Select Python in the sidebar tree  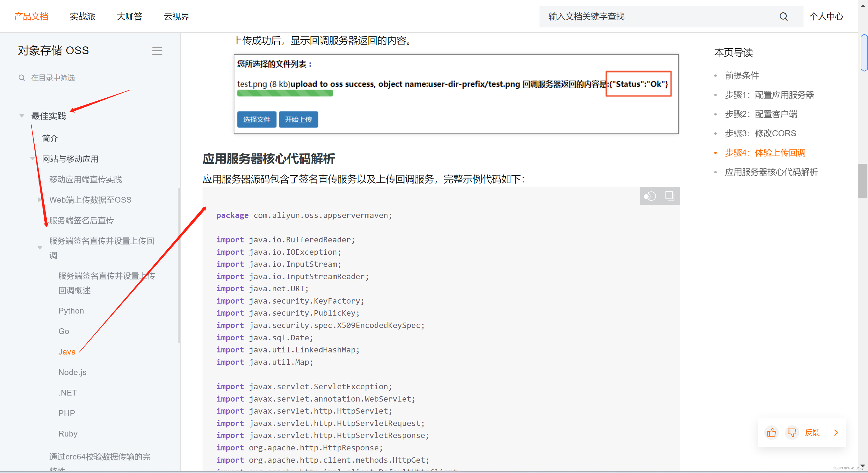point(71,311)
